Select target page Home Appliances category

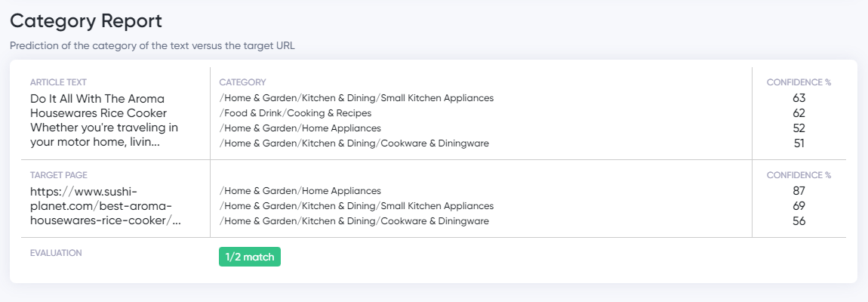click(x=300, y=191)
